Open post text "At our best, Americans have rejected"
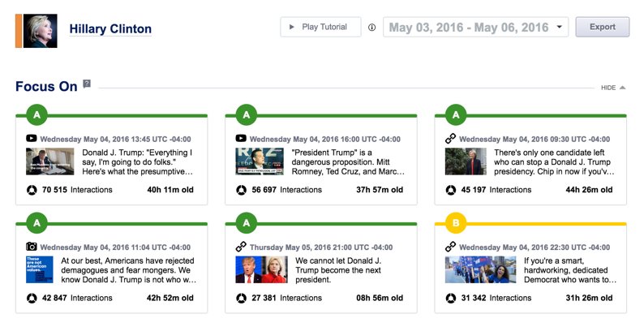The width and height of the screenshot is (644, 327). pyautogui.click(x=128, y=270)
